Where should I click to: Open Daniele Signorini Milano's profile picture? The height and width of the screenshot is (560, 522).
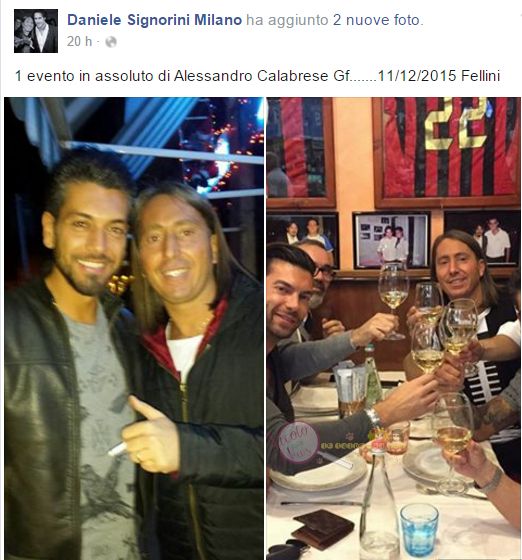36,31
